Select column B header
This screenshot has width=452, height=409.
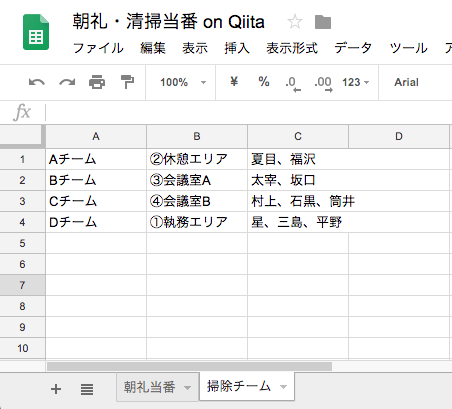[x=197, y=136]
